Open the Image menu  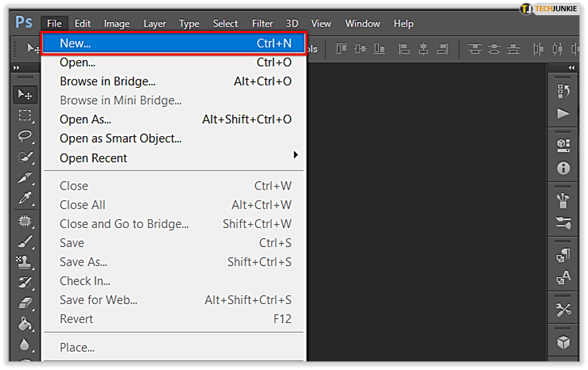coord(117,24)
